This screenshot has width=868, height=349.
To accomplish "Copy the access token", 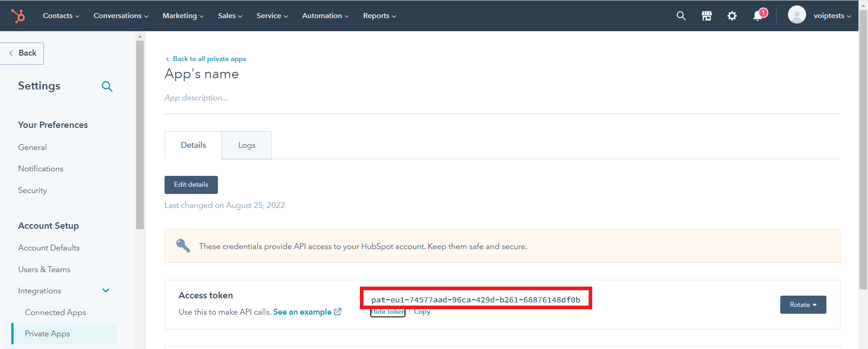I will click(422, 312).
